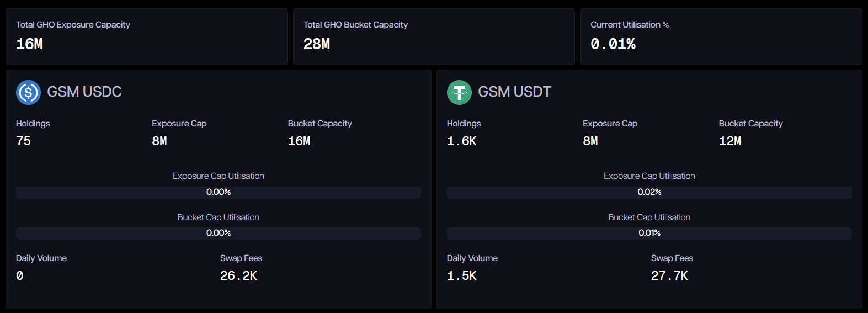The image size is (868, 313).
Task: Select the Current Utilisation % card
Action: (x=721, y=36)
